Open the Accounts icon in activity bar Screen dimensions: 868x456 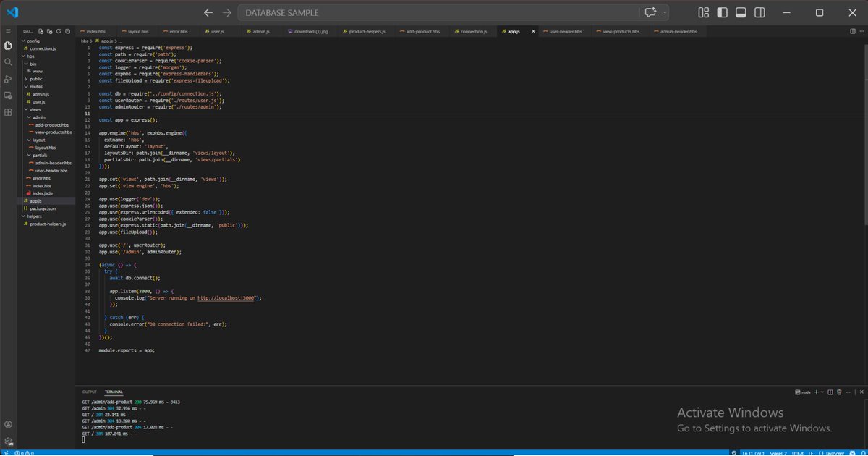pos(8,424)
